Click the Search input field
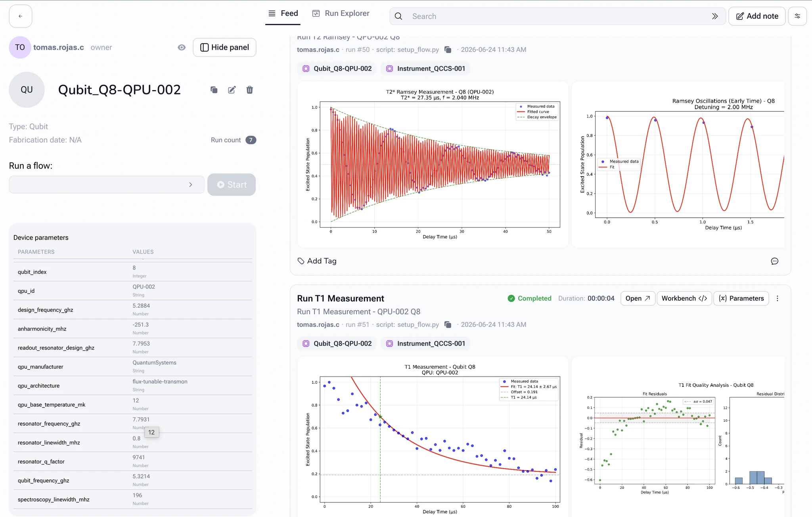The height and width of the screenshot is (517, 812). (x=557, y=16)
